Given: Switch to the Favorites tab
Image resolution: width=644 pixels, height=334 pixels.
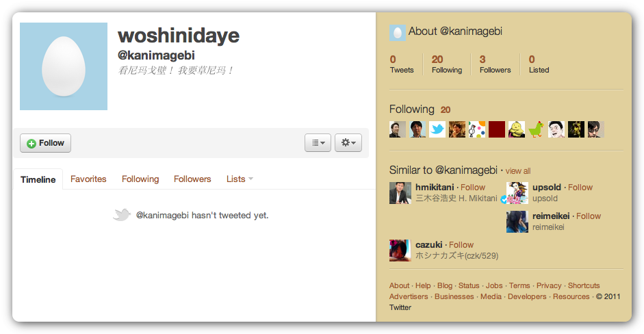Looking at the screenshot, I should 88,179.
